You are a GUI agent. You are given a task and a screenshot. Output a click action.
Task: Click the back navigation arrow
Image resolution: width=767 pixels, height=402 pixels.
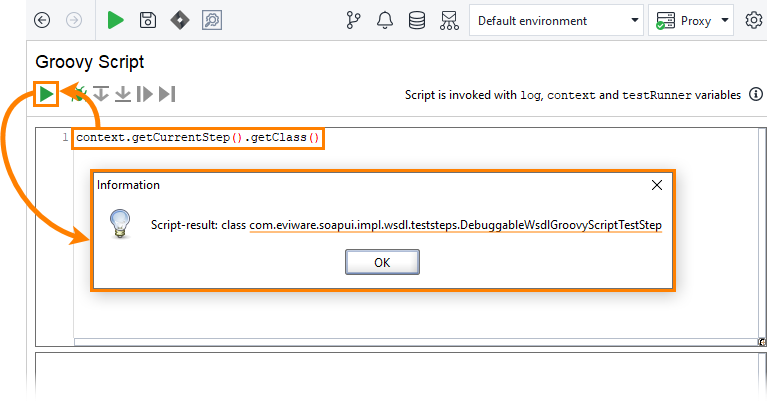(42, 21)
